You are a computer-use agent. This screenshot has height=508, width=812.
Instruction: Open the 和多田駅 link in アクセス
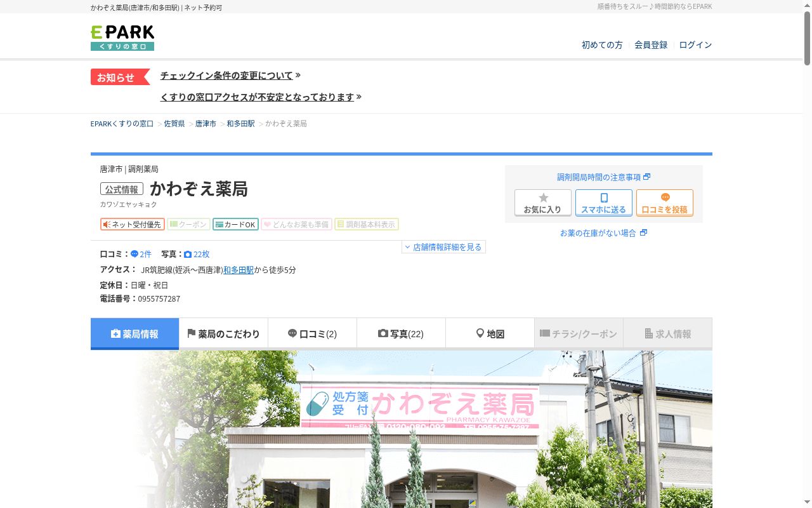pyautogui.click(x=239, y=270)
